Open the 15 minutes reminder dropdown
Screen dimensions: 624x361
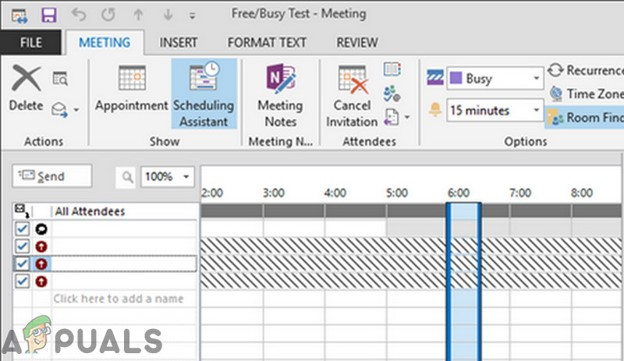[536, 110]
